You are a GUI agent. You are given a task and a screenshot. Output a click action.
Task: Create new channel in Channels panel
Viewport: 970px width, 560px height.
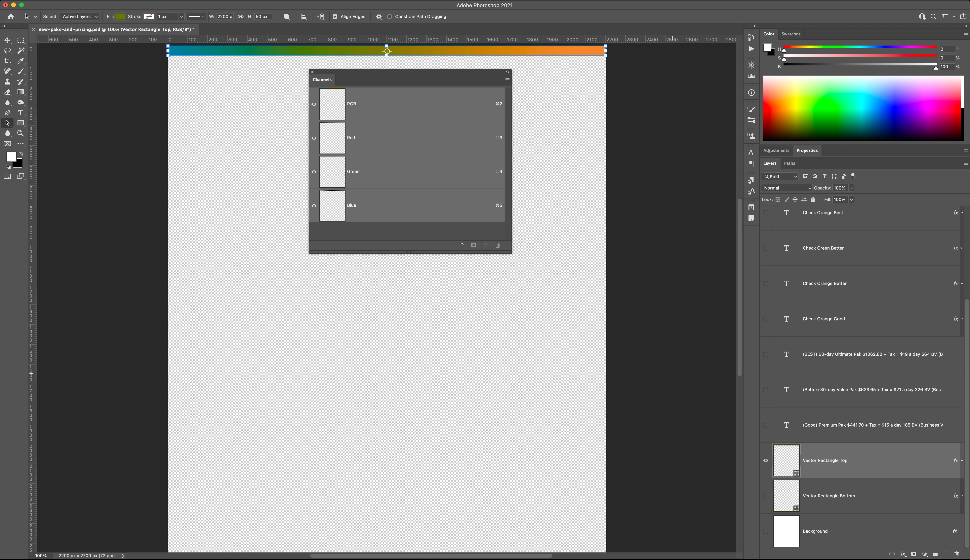click(x=486, y=245)
